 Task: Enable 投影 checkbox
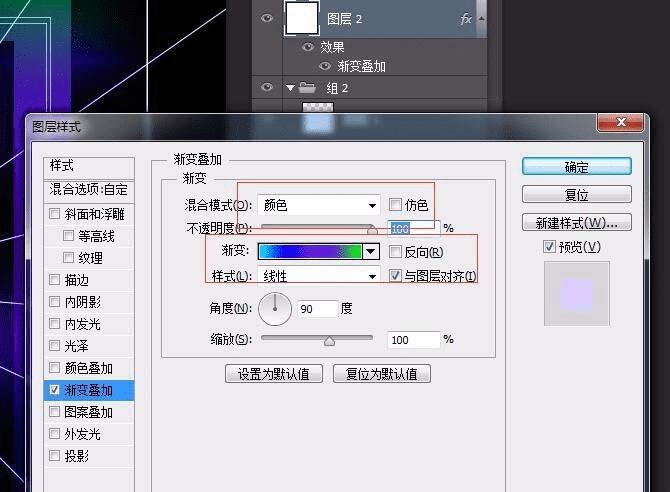(x=54, y=456)
